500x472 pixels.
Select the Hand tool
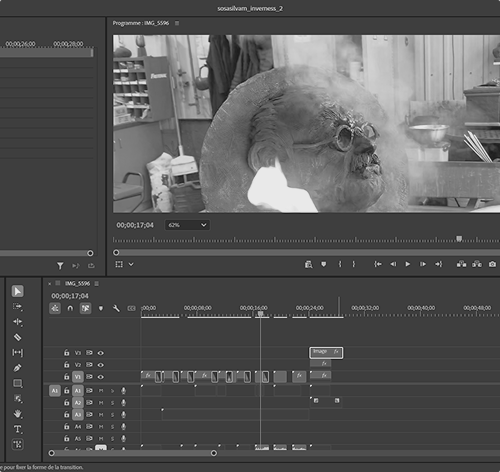tap(18, 414)
